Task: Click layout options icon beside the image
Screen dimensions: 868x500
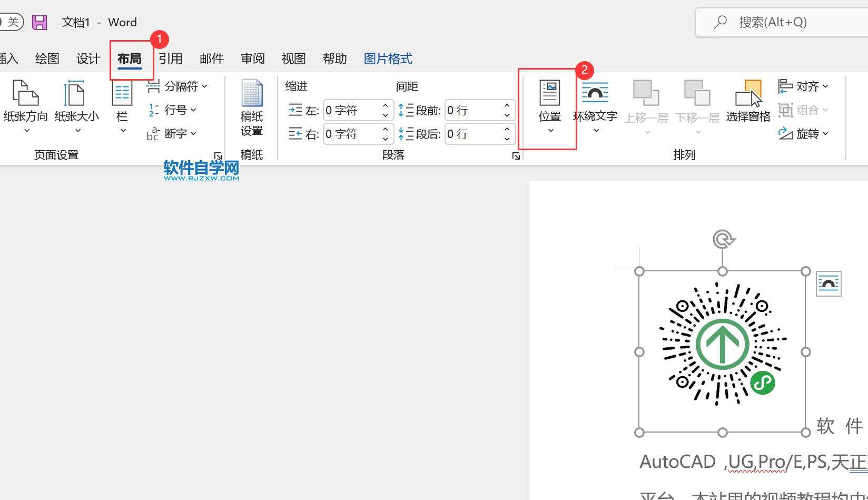Action: 828,284
